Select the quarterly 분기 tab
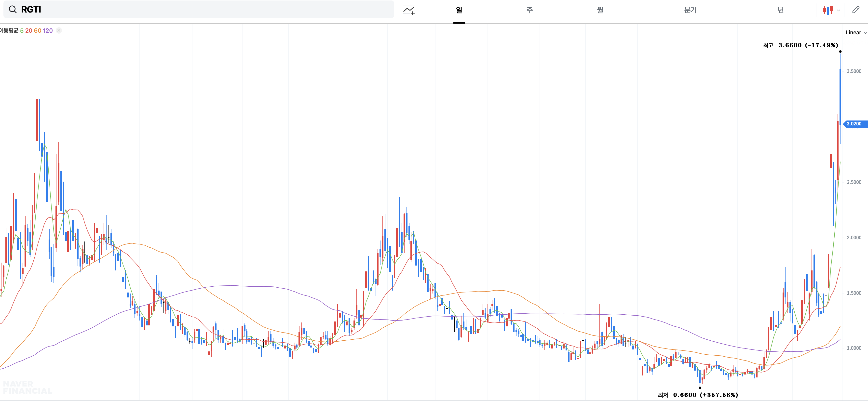Screen dimensions: 868x401 (x=690, y=10)
